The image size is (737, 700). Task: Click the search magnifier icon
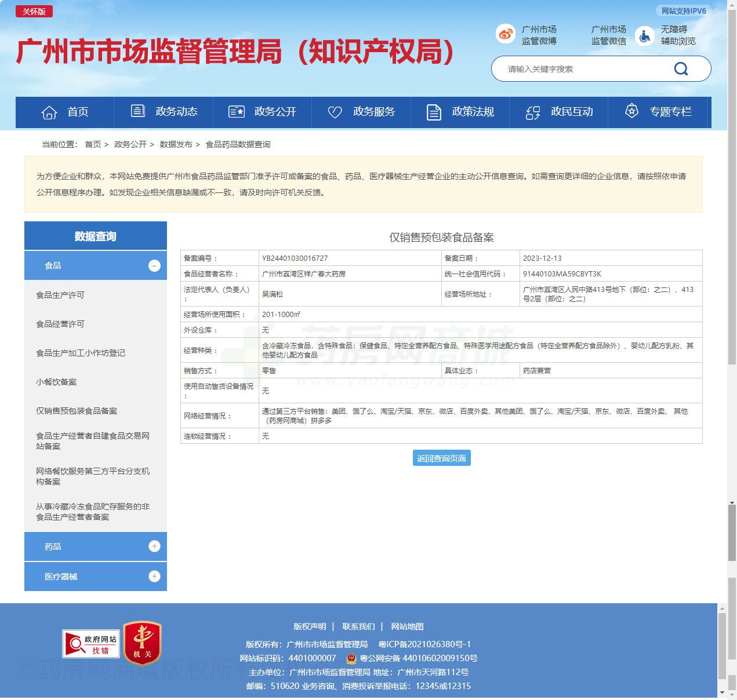coord(681,68)
